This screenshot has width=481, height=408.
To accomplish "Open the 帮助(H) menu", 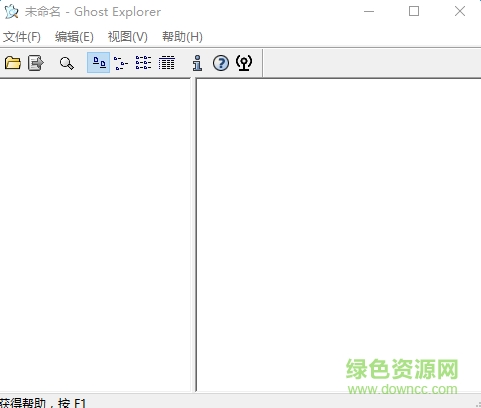I will tap(182, 37).
